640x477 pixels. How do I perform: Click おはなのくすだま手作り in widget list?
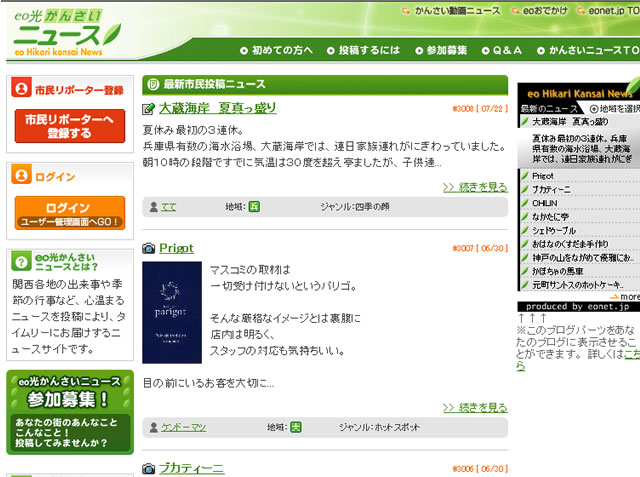tap(570, 244)
